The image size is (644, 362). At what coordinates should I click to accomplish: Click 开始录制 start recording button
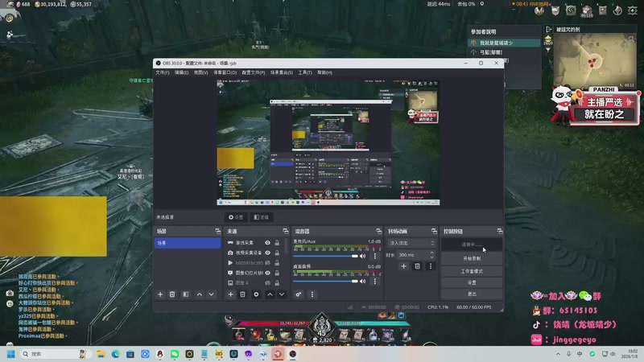coord(472,258)
